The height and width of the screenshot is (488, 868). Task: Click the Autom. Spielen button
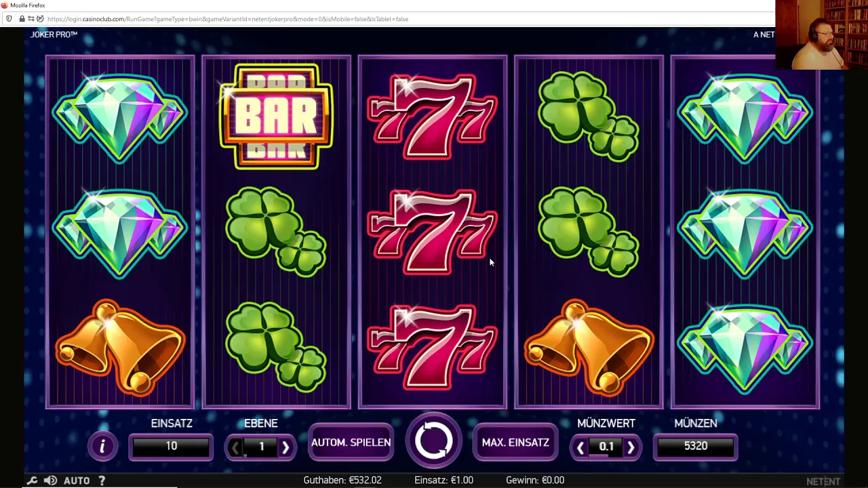[x=351, y=443]
